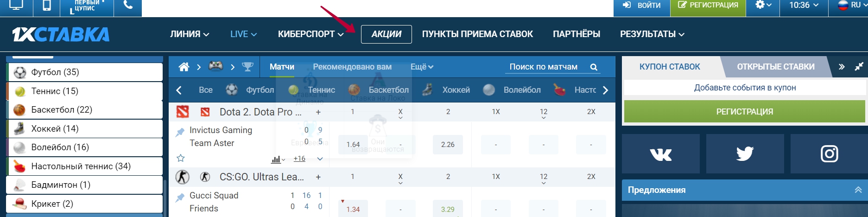Click the callback phone handset icon
The width and height of the screenshot is (868, 217).
(x=128, y=6)
